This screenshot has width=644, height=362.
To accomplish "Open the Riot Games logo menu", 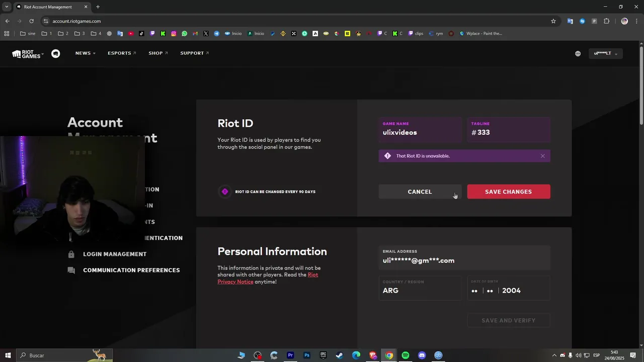I will tap(28, 54).
